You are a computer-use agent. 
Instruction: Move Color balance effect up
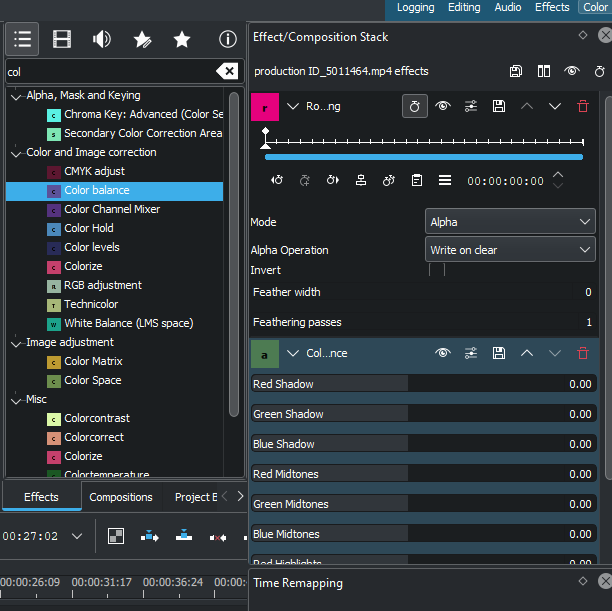[527, 353]
